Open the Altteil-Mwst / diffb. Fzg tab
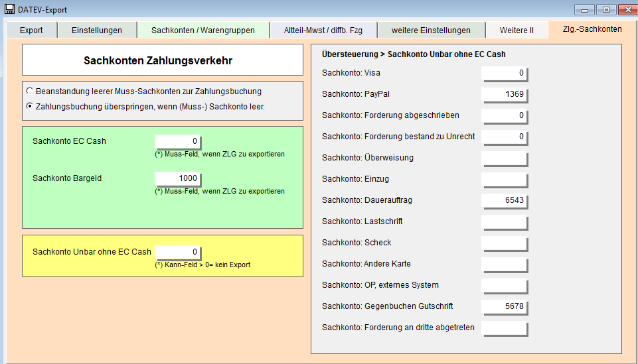This screenshot has width=638, height=364. pos(325,30)
